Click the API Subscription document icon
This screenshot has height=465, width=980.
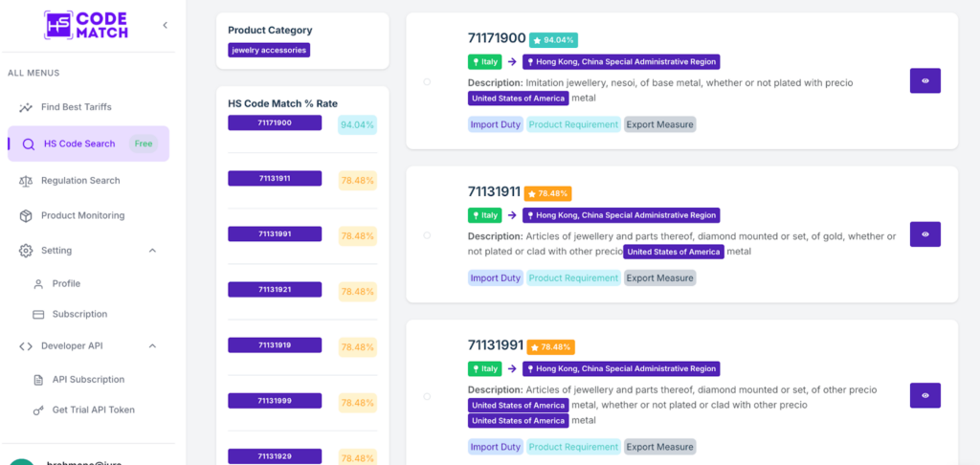coord(38,380)
